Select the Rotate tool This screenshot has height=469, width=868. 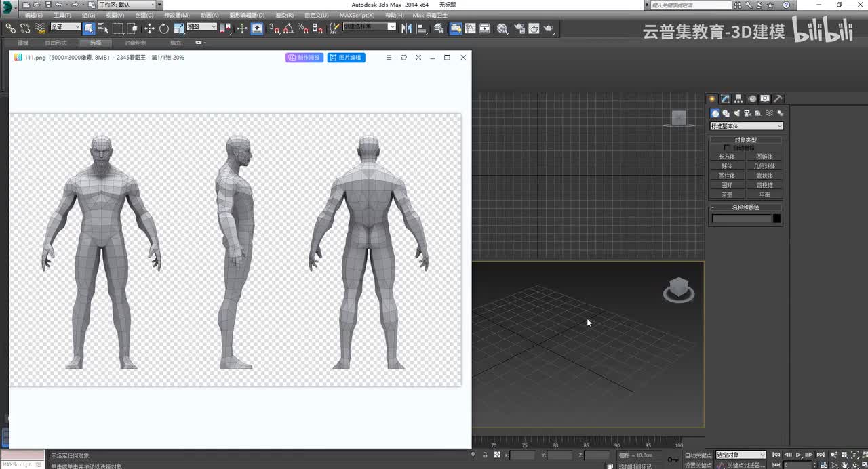[x=164, y=28]
